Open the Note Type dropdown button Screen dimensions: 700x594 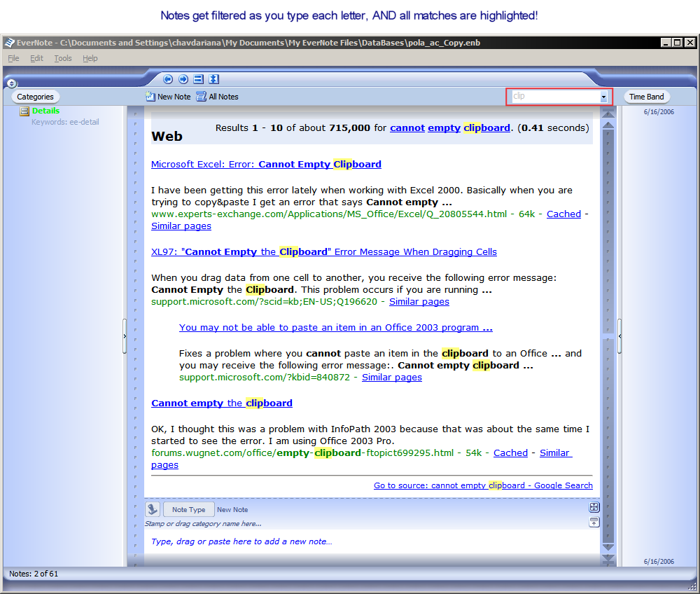click(x=188, y=509)
